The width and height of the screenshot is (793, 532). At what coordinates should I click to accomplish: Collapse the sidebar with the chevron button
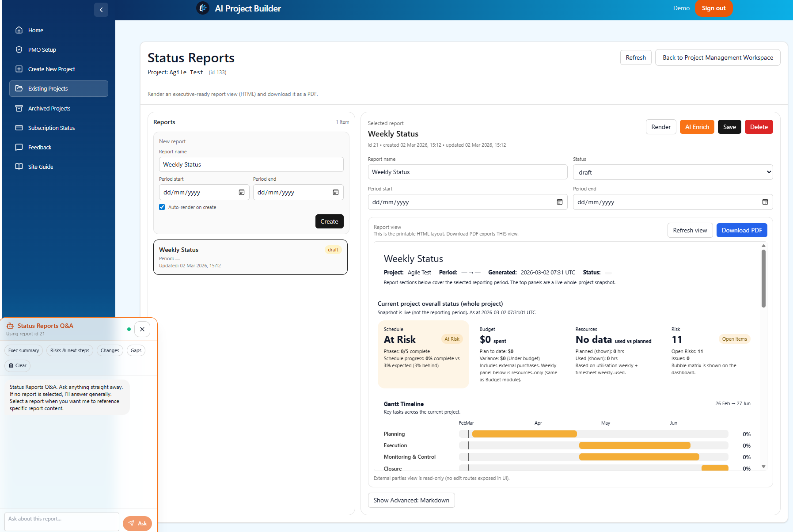click(x=101, y=10)
